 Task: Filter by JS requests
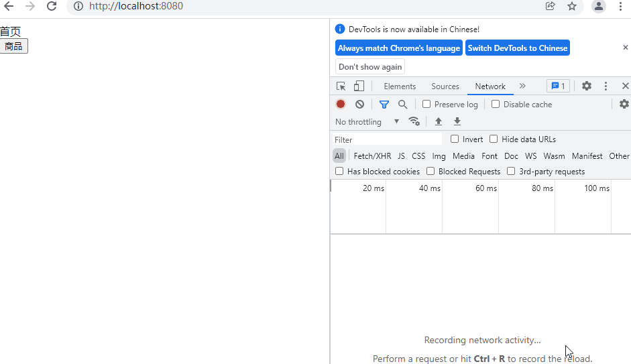pyautogui.click(x=401, y=156)
